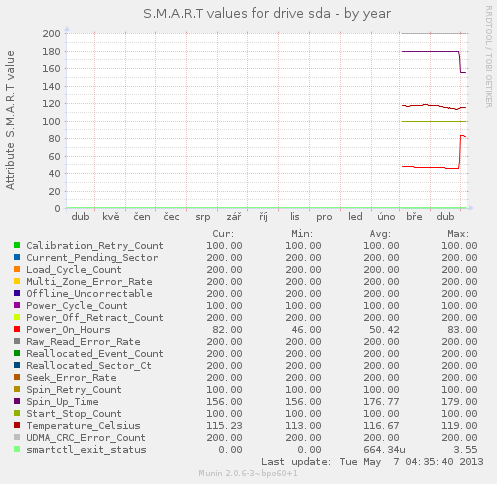Viewport: 497px width, 484px height.
Task: Click the 'bře' month label on x-axis
Action: coord(414,217)
